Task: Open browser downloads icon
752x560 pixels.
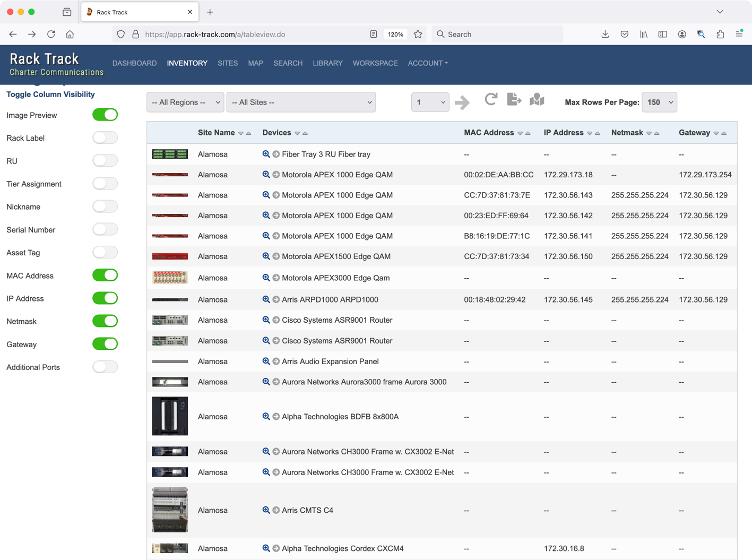Action: [605, 34]
